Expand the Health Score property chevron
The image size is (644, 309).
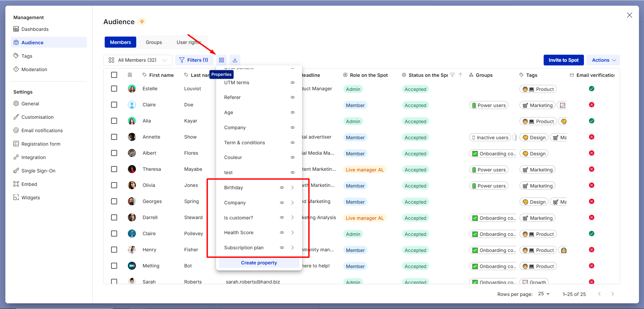click(293, 233)
